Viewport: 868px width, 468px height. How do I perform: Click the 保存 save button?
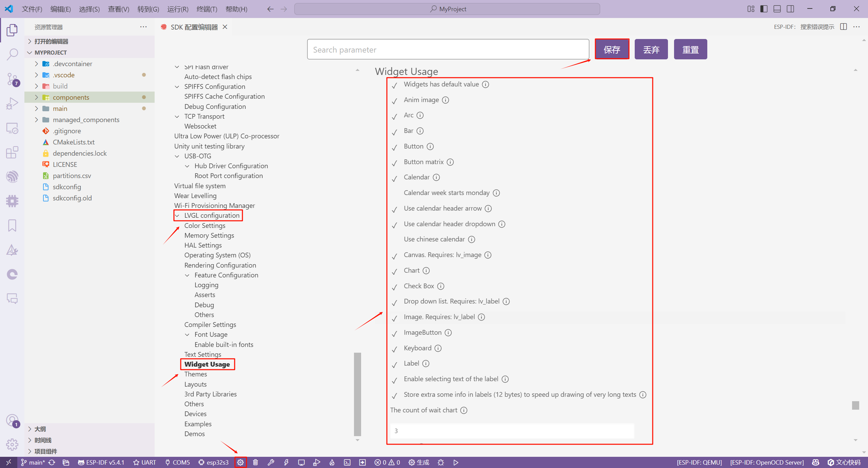point(612,50)
